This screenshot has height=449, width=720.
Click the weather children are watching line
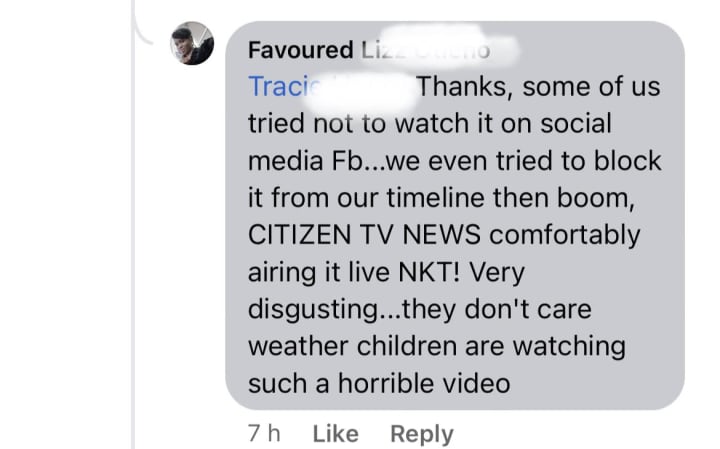tap(437, 346)
